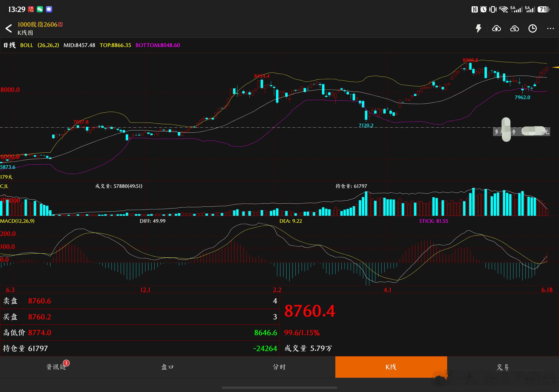The height and width of the screenshot is (392, 559).
Task: Open the 资讯链 tab with notification badge
Action: (56, 367)
